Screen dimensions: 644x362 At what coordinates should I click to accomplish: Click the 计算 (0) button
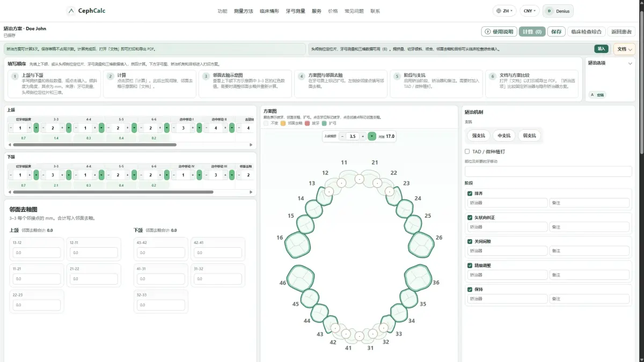click(x=532, y=32)
